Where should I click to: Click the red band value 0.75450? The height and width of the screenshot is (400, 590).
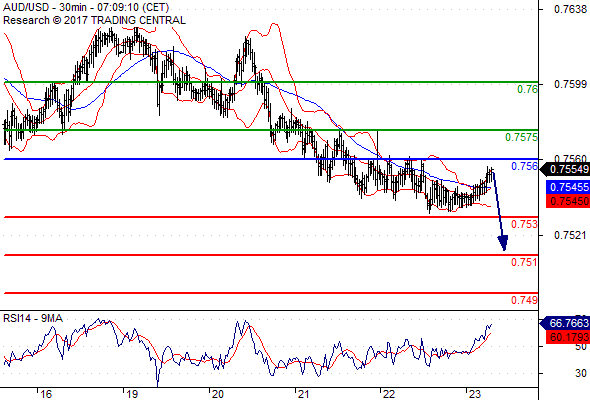(568, 201)
